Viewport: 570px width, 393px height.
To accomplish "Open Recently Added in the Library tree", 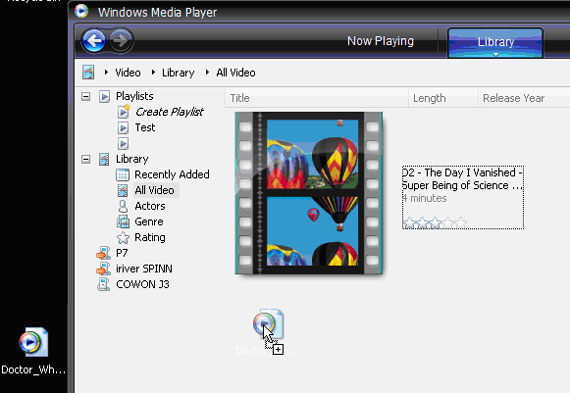I will click(x=172, y=175).
